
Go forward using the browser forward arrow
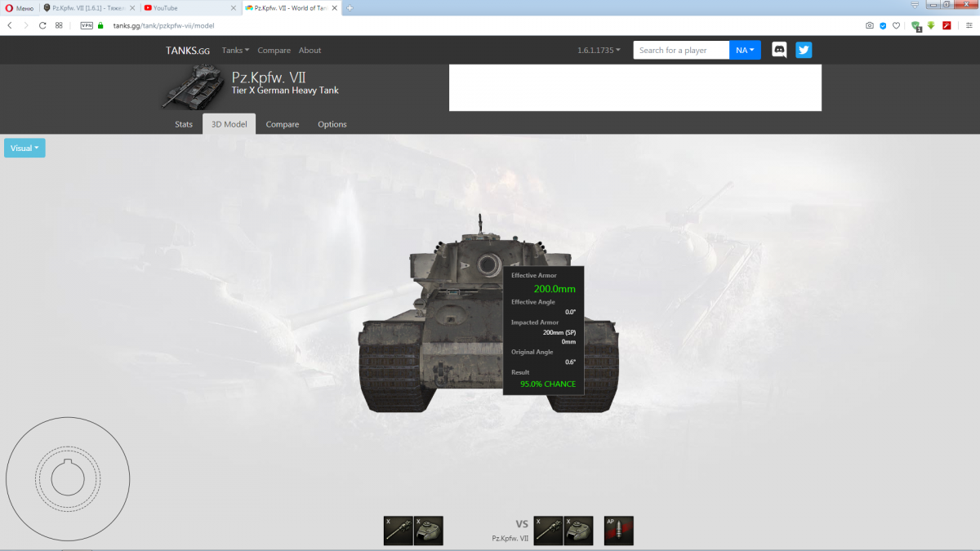(x=26, y=25)
